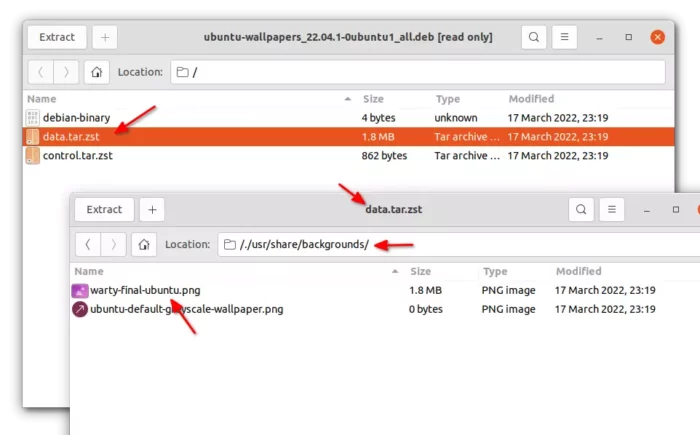
Task: Click the 4 bytes size cell
Action: click(379, 118)
